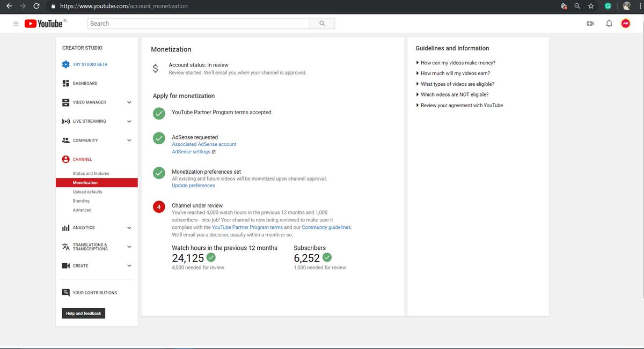Click the Update preferences link
Screen dimensions: 644x349
pyautogui.click(x=193, y=185)
